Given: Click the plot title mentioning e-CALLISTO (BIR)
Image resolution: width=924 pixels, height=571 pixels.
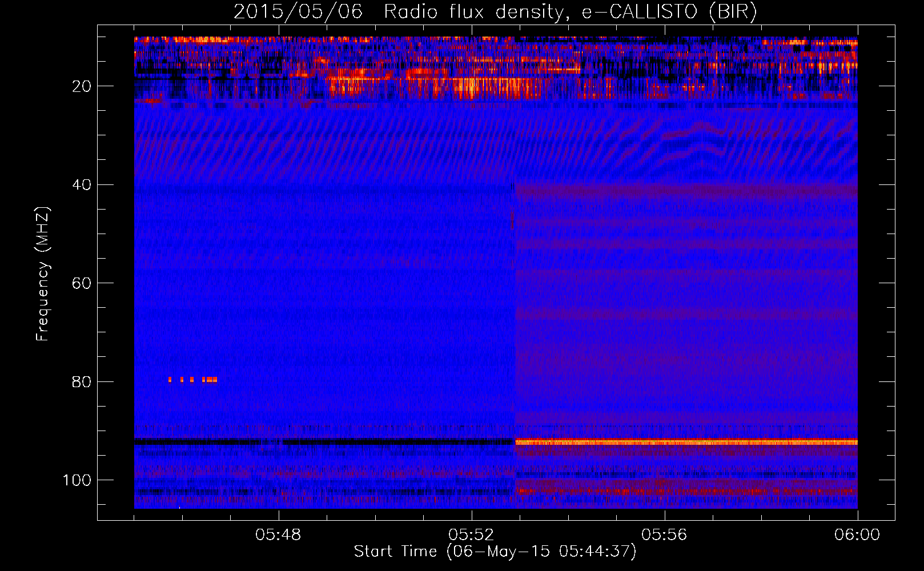Looking at the screenshot, I should (x=495, y=11).
